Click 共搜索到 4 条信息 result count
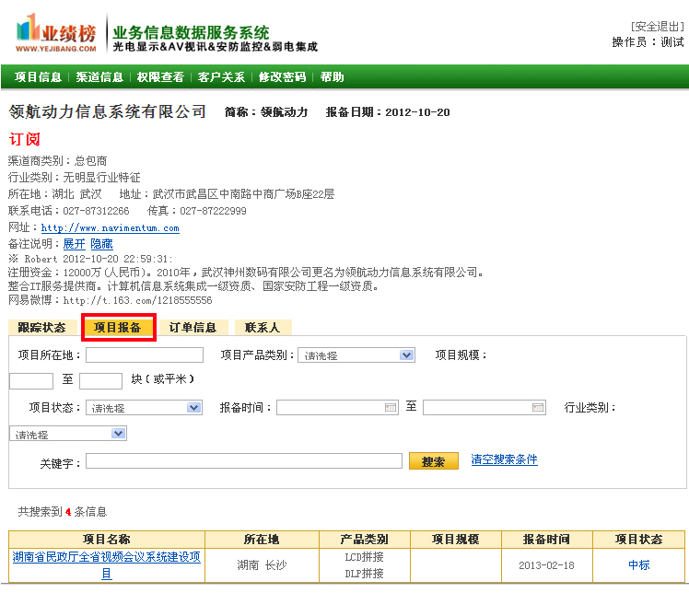The width and height of the screenshot is (689, 616). pos(63,511)
